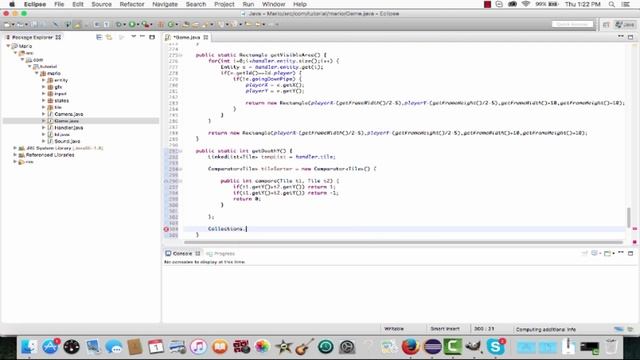Screen dimensions: 640x360
Task: Click the Open Type toolbar icon
Action: pyautogui.click(x=186, y=24)
